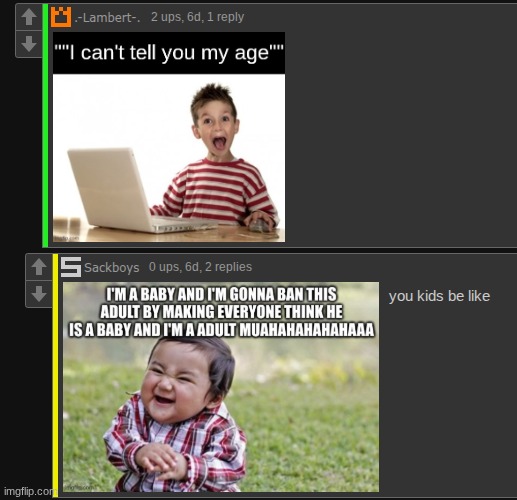517x500 pixels.
Task: Click the "MUAHAHAHAHAHAAA" meme caption text
Action: [307, 330]
